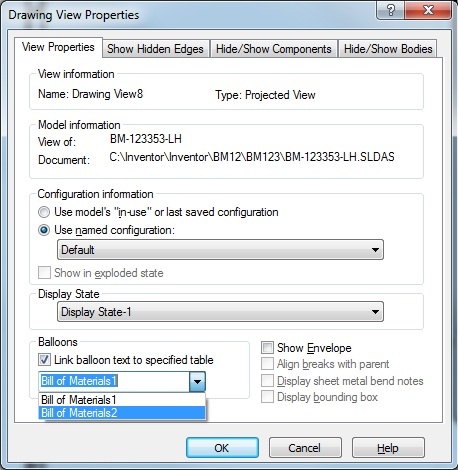Tick Align breaks with parent checkbox
The image size is (458, 470).
[x=267, y=364]
